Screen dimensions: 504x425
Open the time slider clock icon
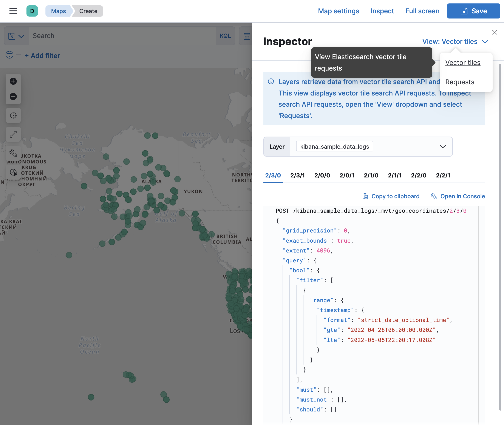pos(13,172)
